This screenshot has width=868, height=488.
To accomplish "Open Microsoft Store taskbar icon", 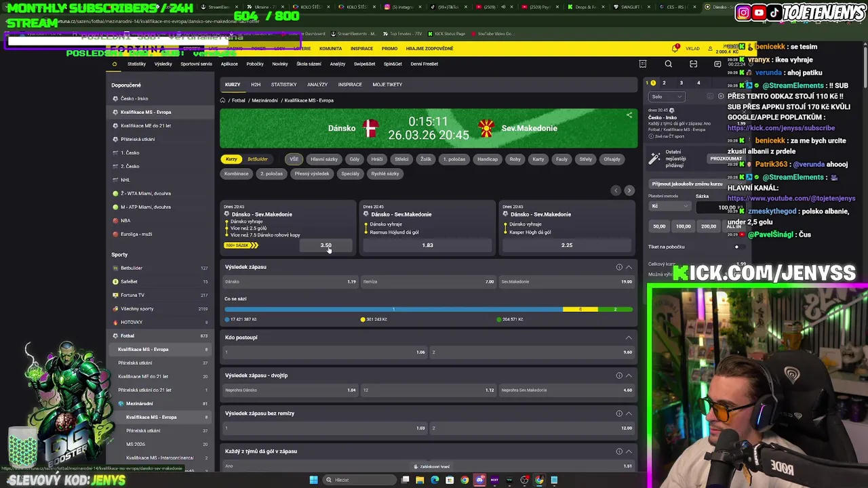I will [x=450, y=480].
